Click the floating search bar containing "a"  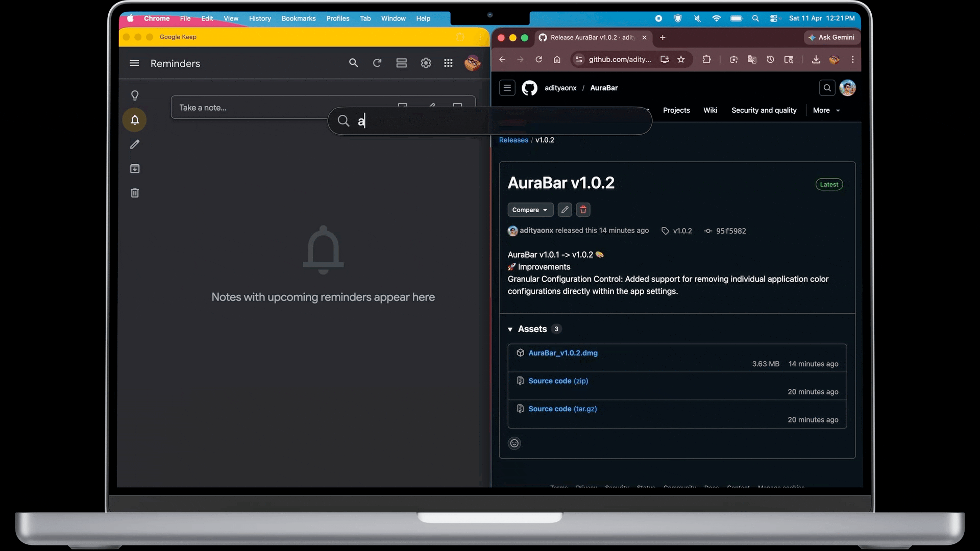pos(490,121)
